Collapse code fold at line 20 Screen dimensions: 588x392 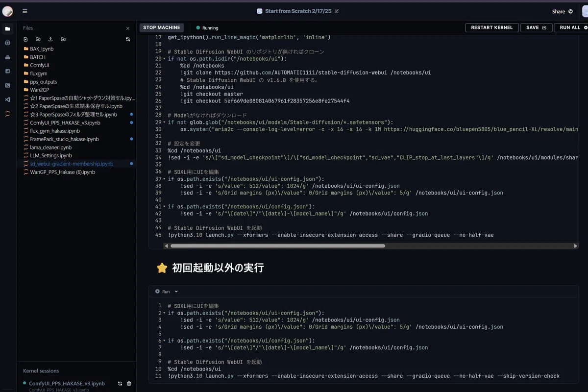click(164, 59)
